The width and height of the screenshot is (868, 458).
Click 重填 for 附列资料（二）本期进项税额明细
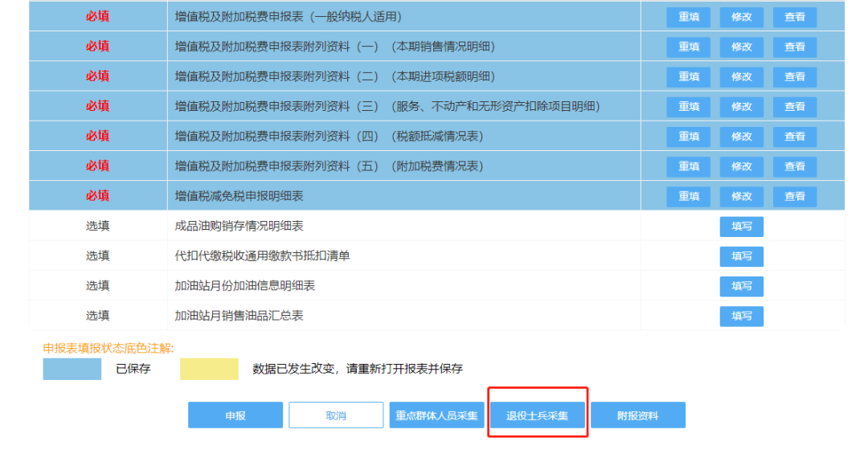pyautogui.click(x=688, y=77)
